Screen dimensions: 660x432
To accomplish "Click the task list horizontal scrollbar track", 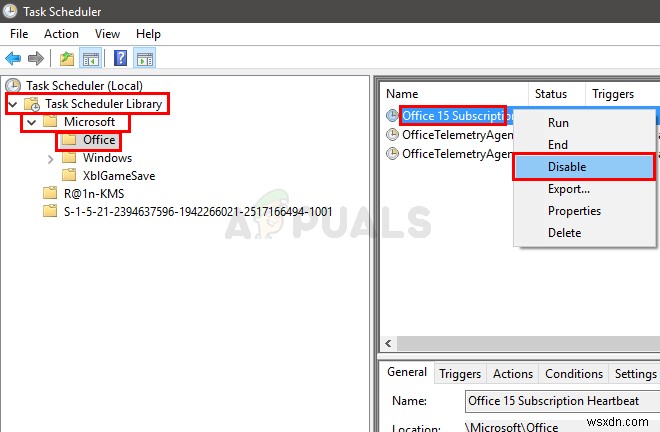I will 528,343.
